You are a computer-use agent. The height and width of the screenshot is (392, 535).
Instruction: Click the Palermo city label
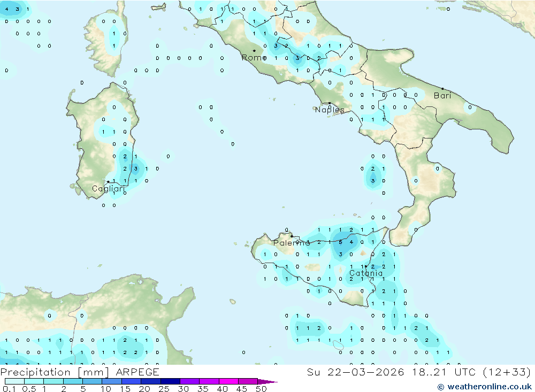coord(292,243)
